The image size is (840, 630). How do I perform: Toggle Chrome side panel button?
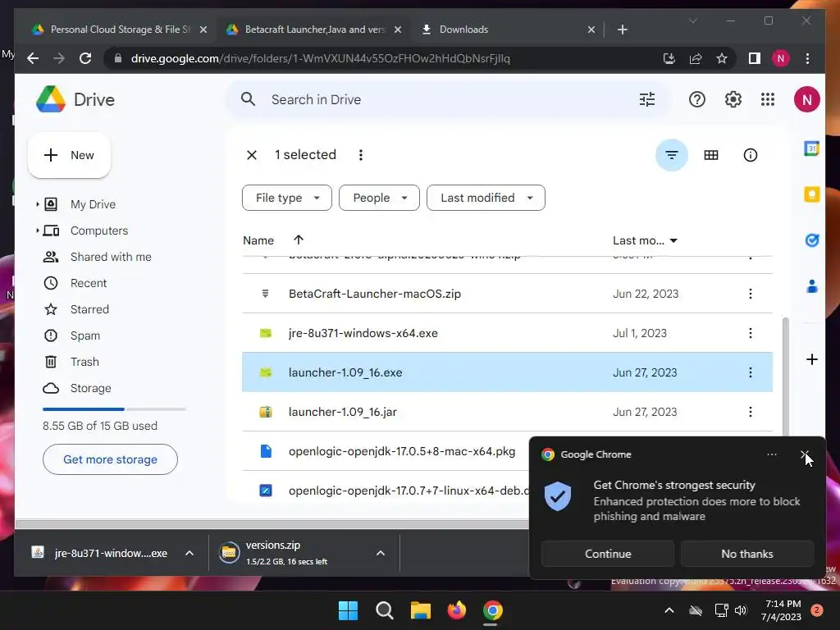click(755, 58)
